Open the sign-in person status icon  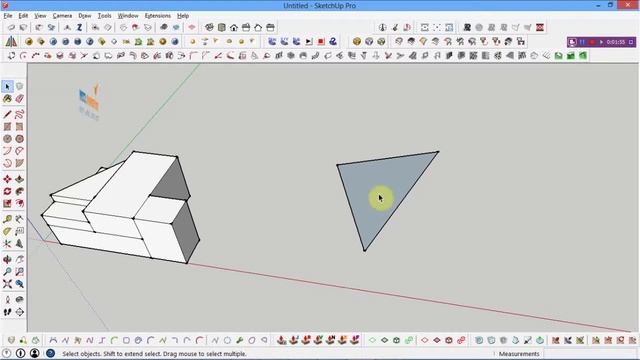tap(34, 353)
